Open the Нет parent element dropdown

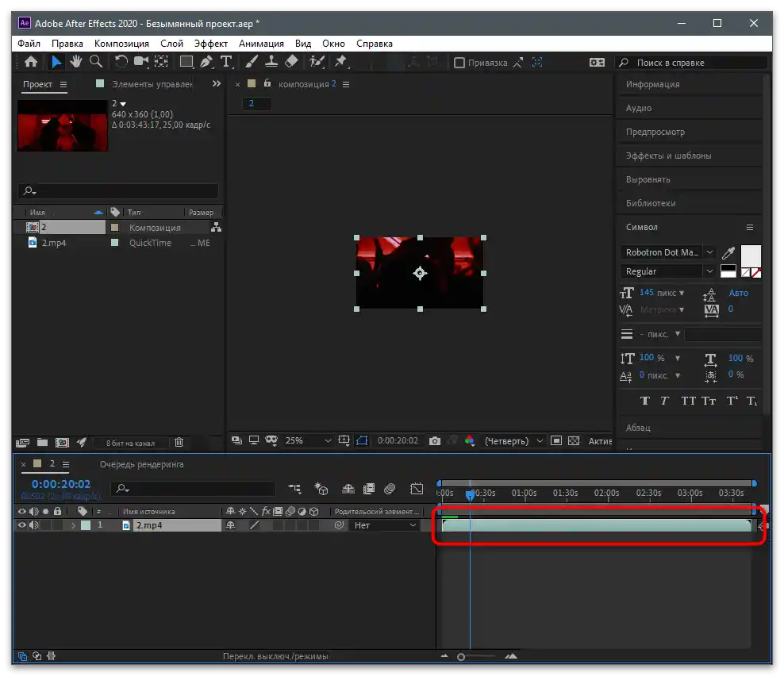point(385,525)
